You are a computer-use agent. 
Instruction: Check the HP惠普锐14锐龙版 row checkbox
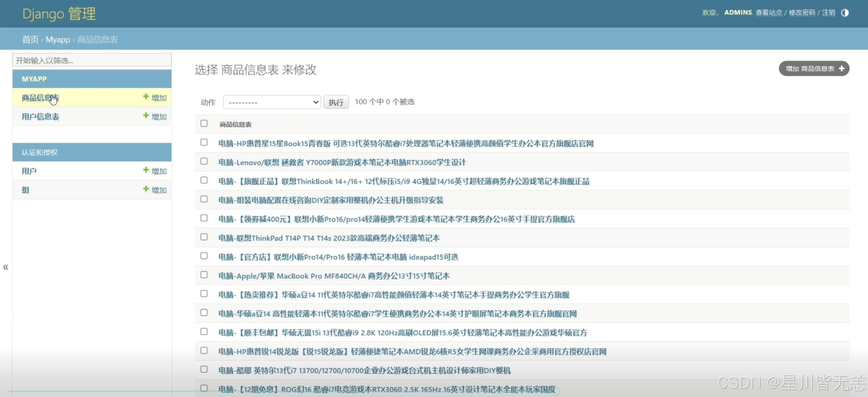tap(204, 351)
